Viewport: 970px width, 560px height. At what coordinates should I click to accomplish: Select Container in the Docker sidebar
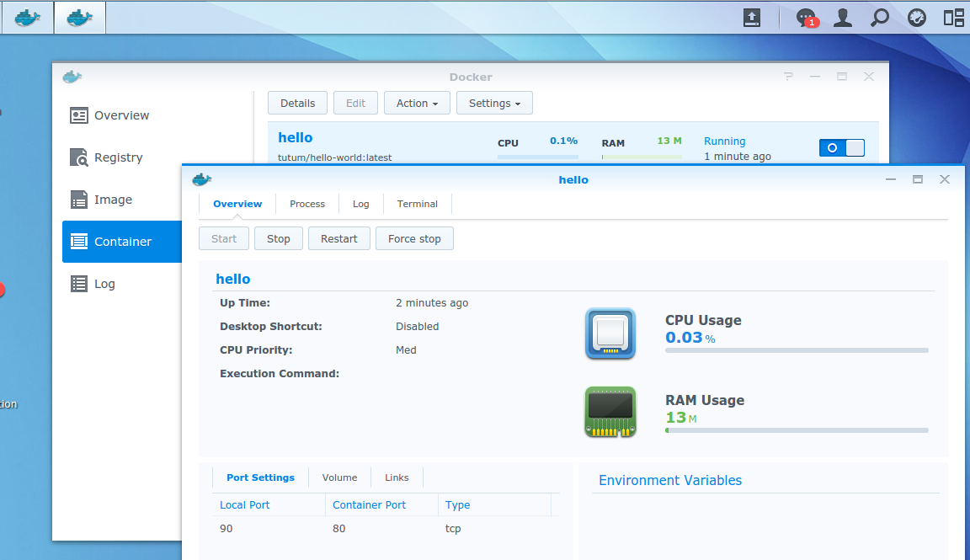point(122,242)
